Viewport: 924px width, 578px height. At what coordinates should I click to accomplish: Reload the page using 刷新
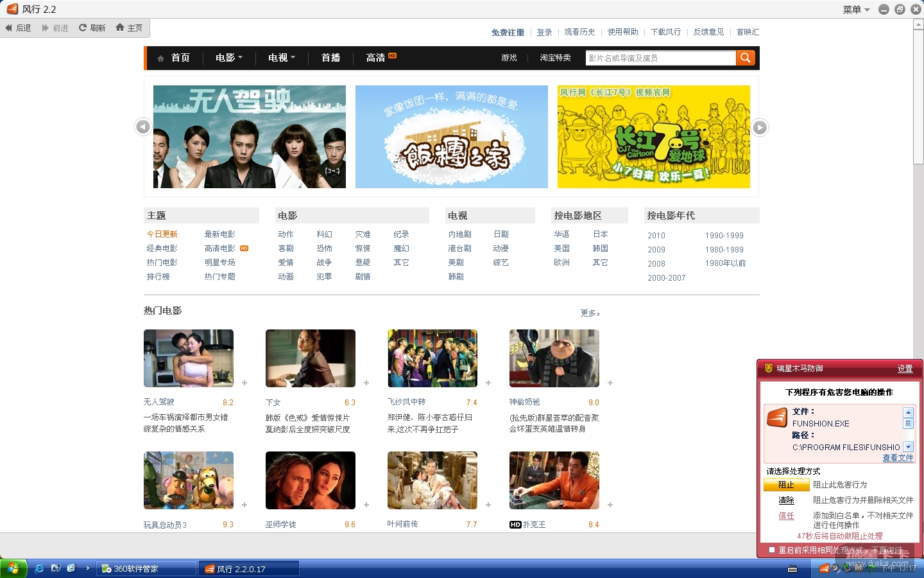pyautogui.click(x=92, y=28)
